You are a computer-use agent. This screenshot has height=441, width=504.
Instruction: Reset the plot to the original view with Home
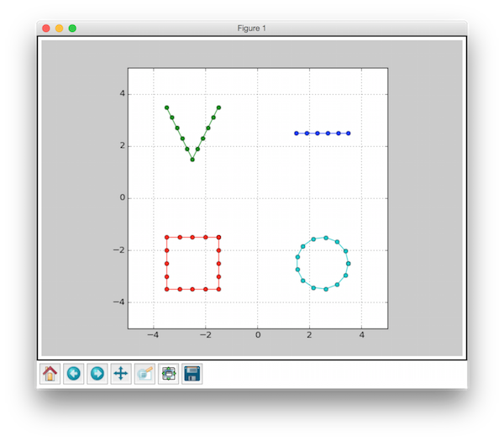tap(50, 374)
